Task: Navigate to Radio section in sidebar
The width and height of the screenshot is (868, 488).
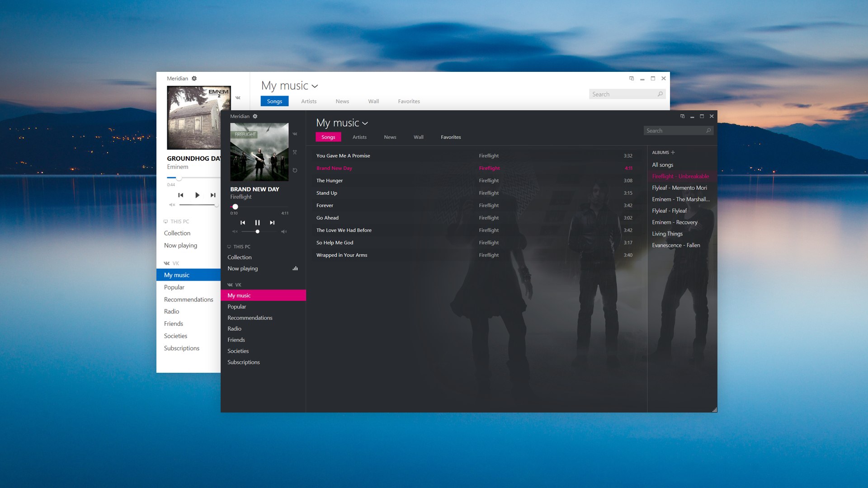Action: (234, 328)
